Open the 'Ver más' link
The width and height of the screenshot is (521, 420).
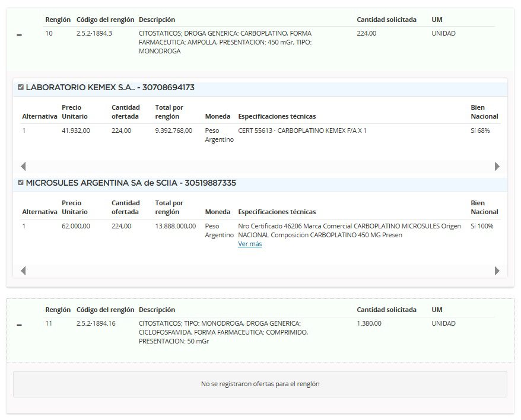click(249, 244)
